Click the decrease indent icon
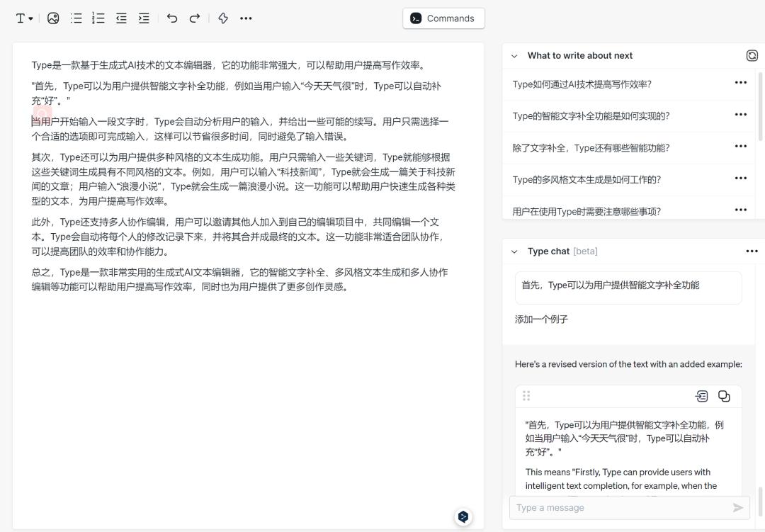The width and height of the screenshot is (765, 532). click(122, 18)
